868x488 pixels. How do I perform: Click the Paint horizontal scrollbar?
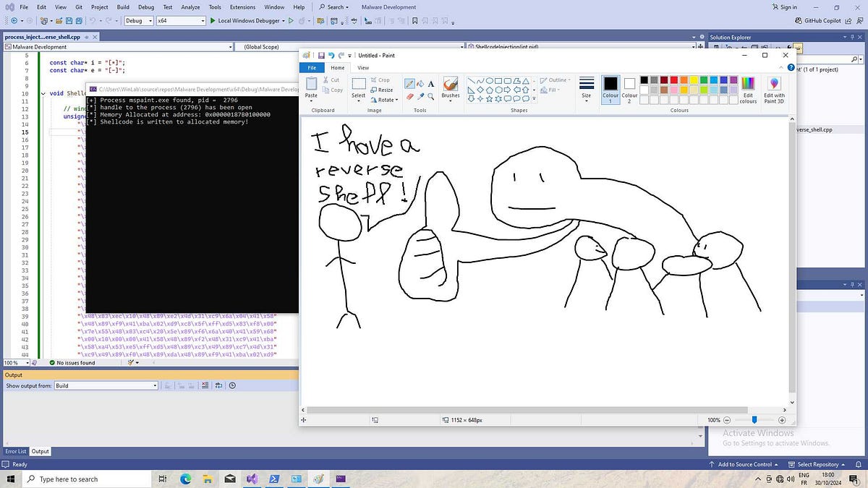(x=529, y=410)
